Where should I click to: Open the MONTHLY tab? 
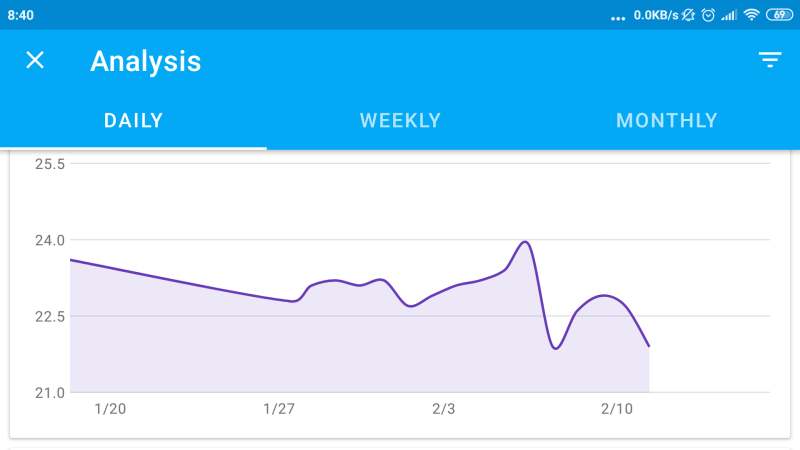(667, 121)
